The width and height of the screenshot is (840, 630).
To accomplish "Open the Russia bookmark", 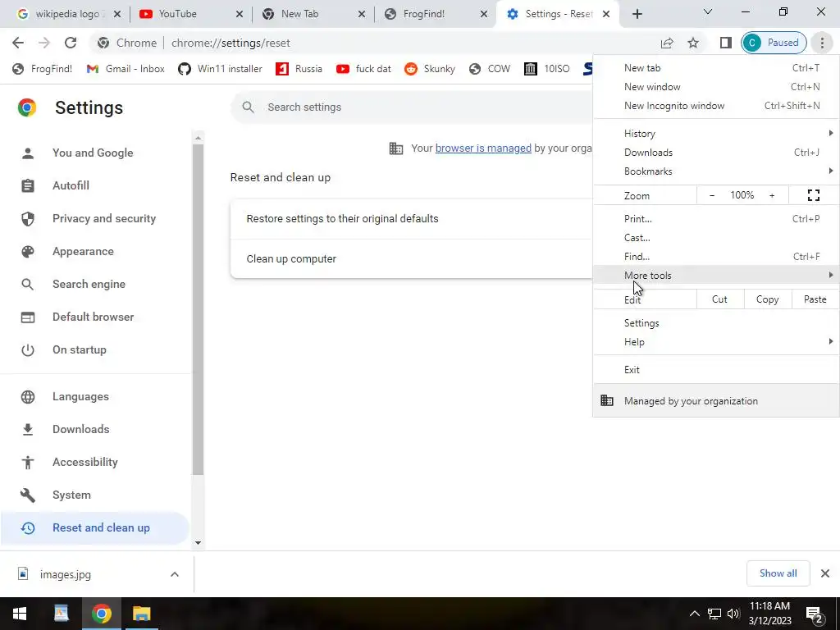I will pyautogui.click(x=299, y=69).
